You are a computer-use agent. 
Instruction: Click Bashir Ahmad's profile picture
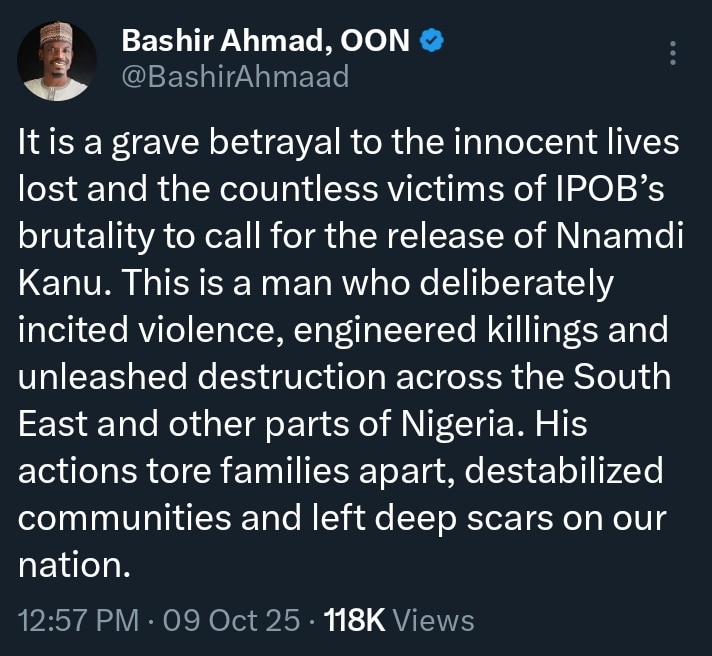pos(57,61)
